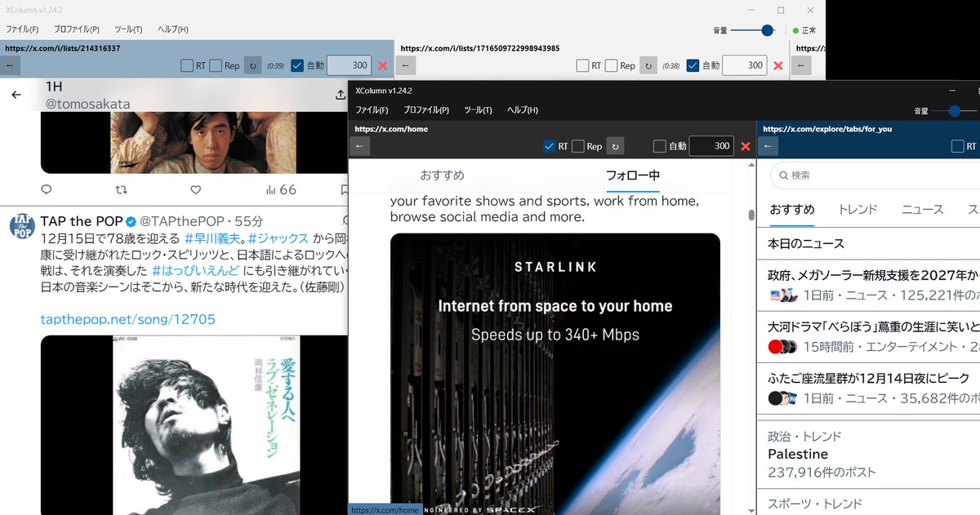Click the search magnifier icon in the explore column
Image resolution: width=980 pixels, height=515 pixels.
(783, 175)
